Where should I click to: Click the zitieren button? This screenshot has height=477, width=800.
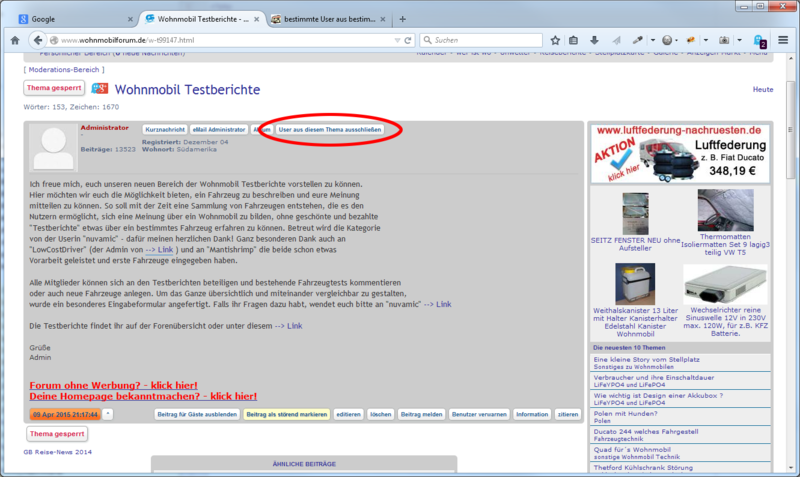567,414
